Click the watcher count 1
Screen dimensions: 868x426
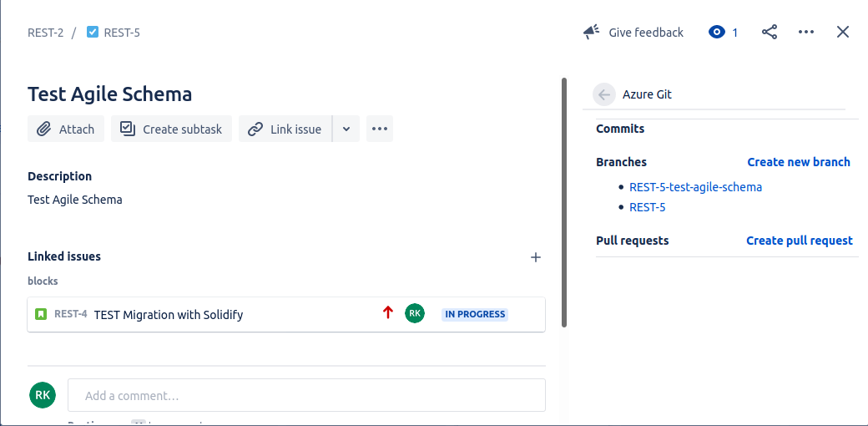735,33
